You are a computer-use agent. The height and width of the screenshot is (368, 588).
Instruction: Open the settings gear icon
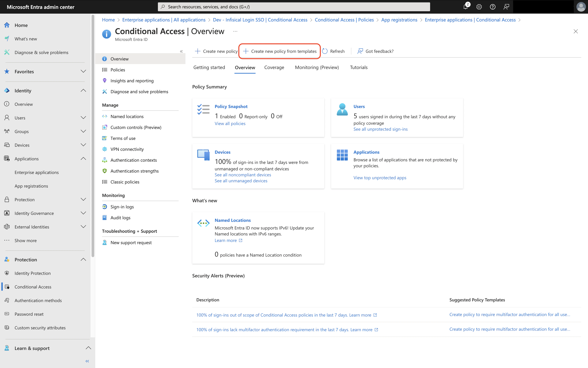tap(479, 7)
